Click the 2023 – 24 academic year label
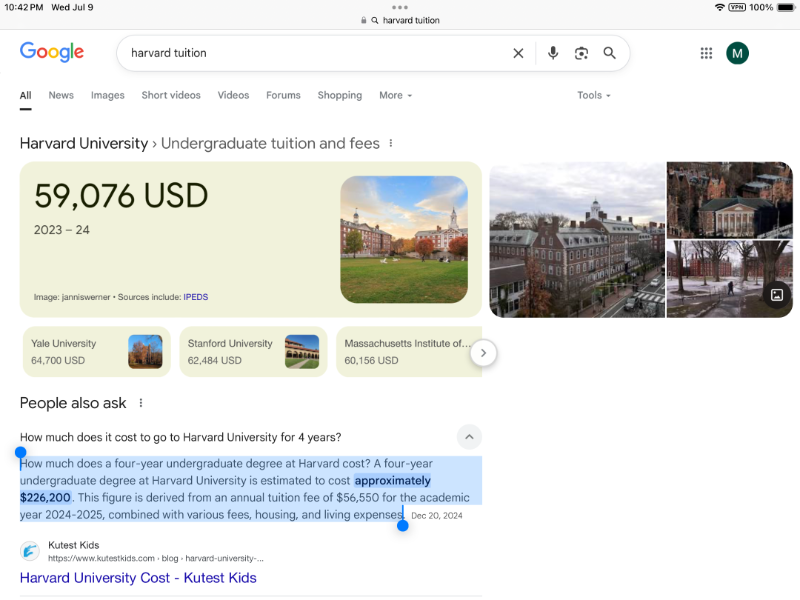Viewport: 800px width, 600px height. tap(62, 230)
